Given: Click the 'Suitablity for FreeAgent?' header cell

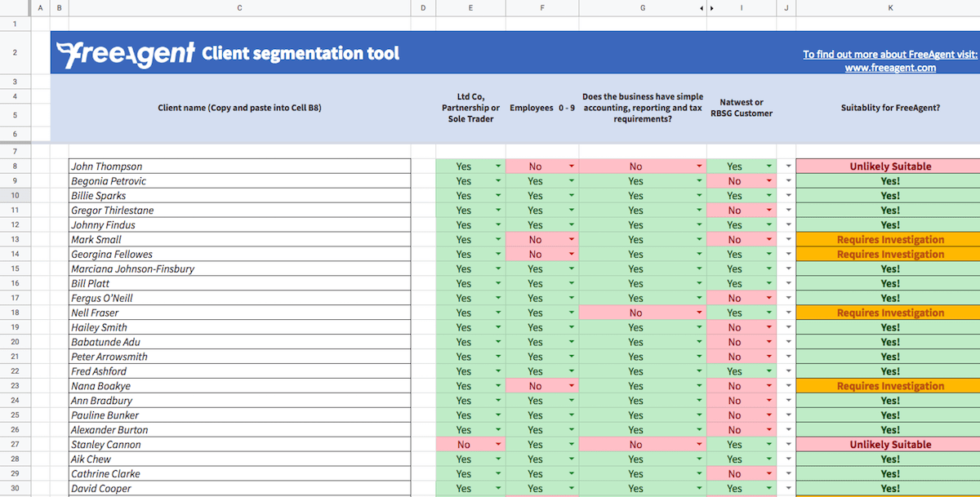Looking at the screenshot, I should (890, 107).
